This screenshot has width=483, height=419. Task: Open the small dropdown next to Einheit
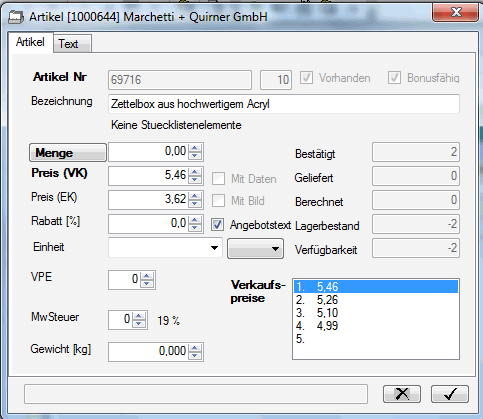click(255, 248)
